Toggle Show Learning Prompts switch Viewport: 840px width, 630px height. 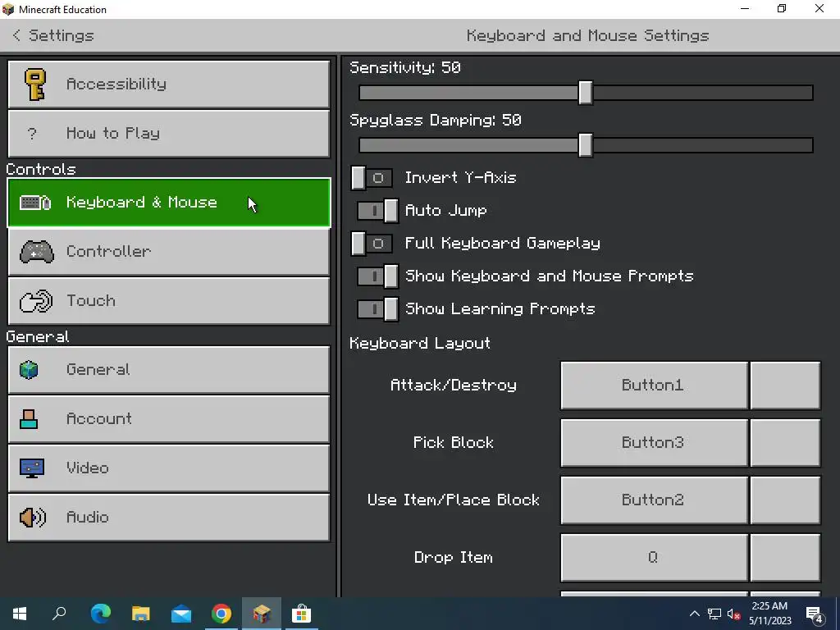pos(377,309)
